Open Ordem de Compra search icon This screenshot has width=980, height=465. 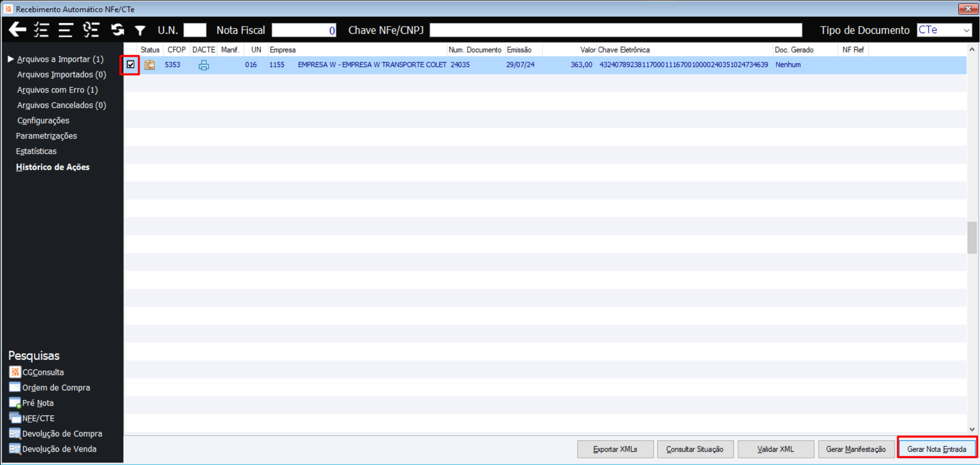point(15,387)
